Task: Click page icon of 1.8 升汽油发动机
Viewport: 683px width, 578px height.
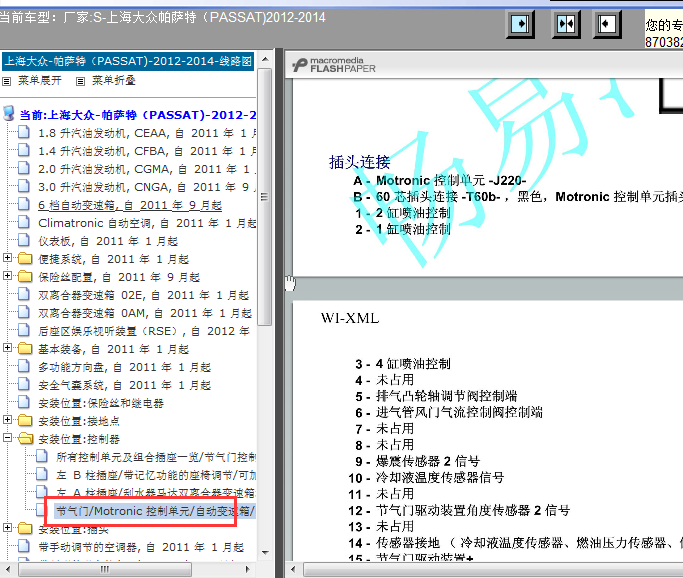Action: click(x=24, y=132)
